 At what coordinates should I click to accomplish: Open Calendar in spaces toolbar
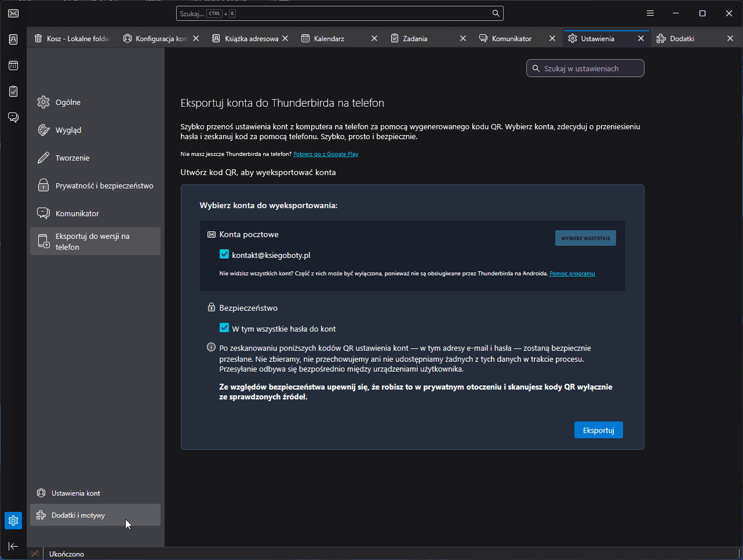pos(13,66)
